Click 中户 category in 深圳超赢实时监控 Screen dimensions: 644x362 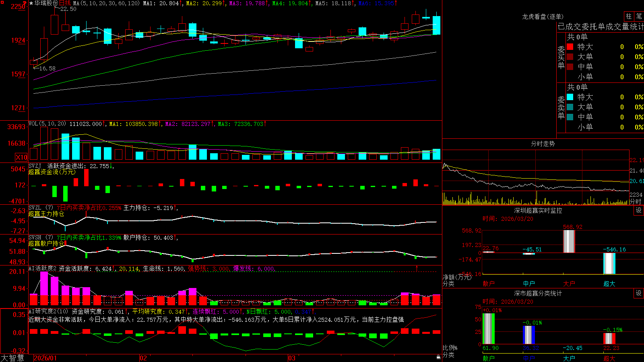pos(529,284)
